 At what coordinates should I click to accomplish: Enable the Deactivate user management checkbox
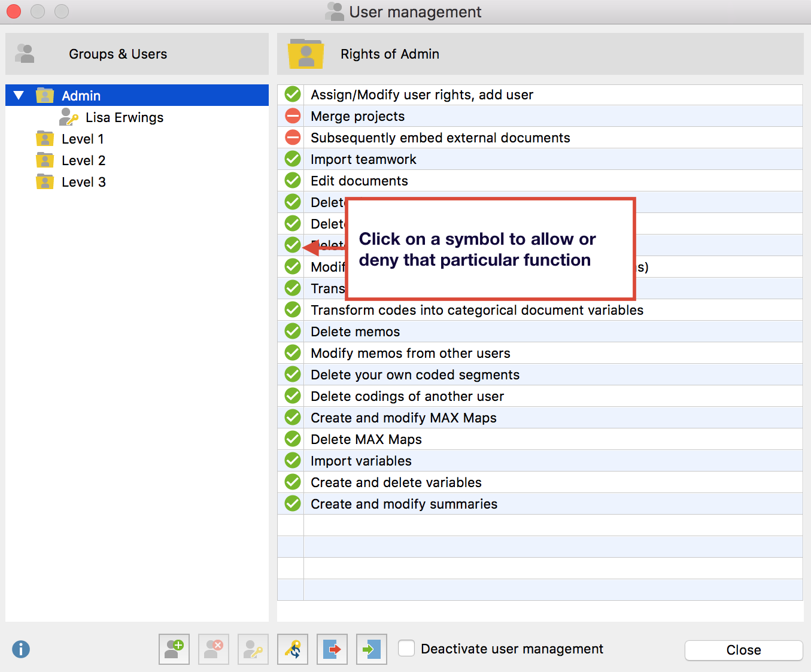[406, 648]
